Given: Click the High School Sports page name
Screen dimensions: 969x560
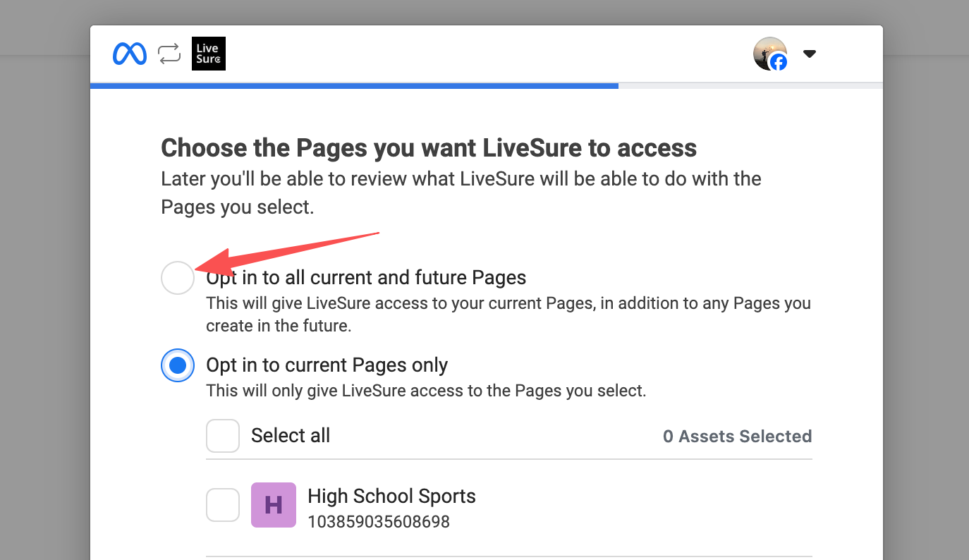Looking at the screenshot, I should [x=392, y=496].
